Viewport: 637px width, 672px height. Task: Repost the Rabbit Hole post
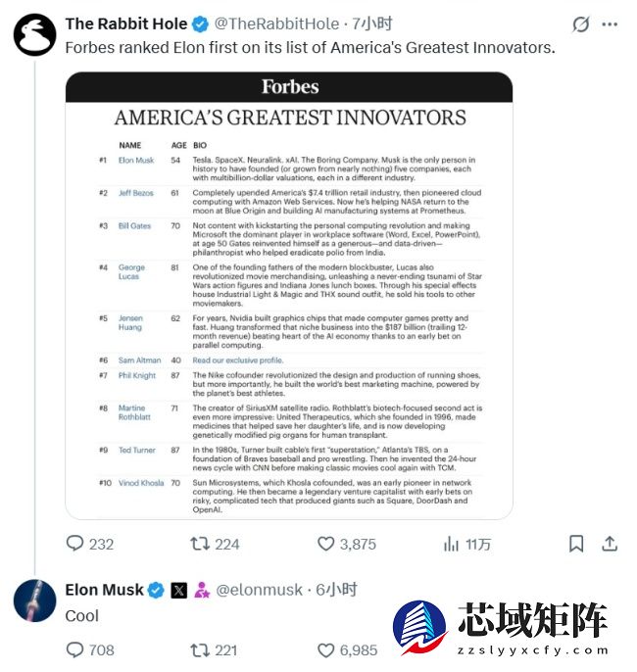(200, 544)
